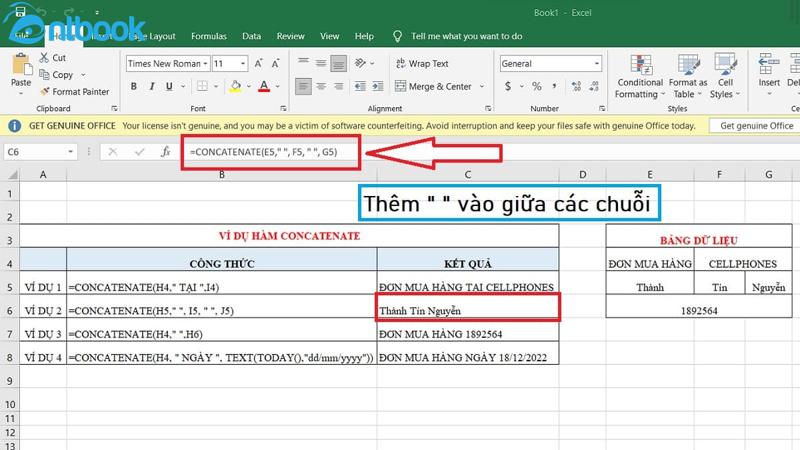Screen dimensions: 800x450
Task: Switch to the Review tab
Action: 290,36
